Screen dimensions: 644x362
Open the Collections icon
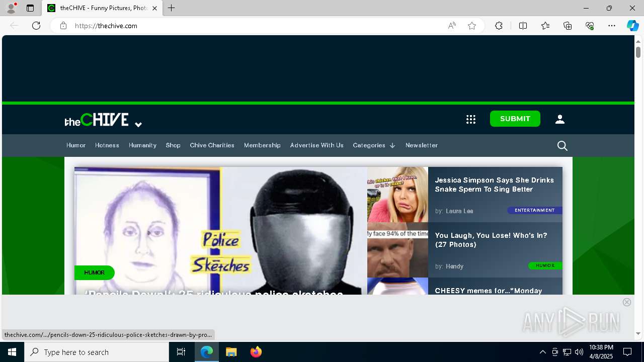point(568,26)
